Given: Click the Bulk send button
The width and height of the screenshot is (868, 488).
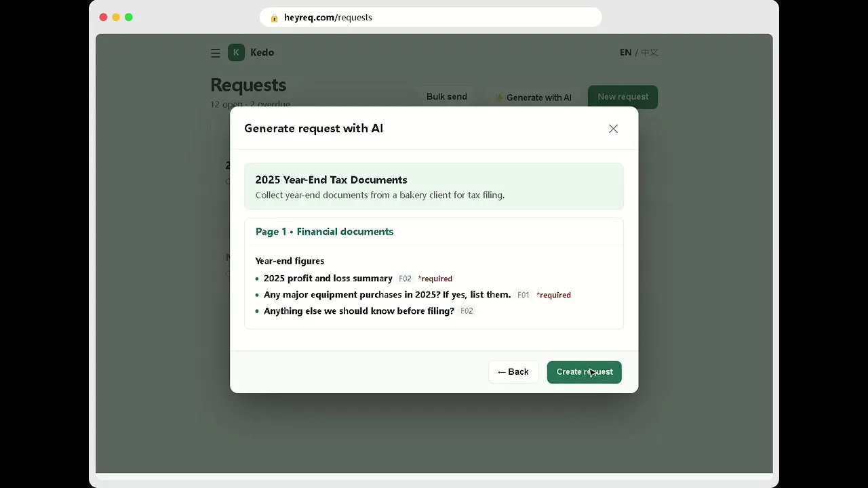Looking at the screenshot, I should pyautogui.click(x=446, y=97).
